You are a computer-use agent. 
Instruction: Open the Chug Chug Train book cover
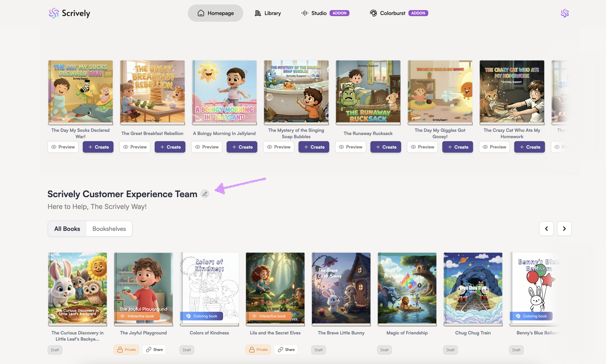[x=473, y=288]
